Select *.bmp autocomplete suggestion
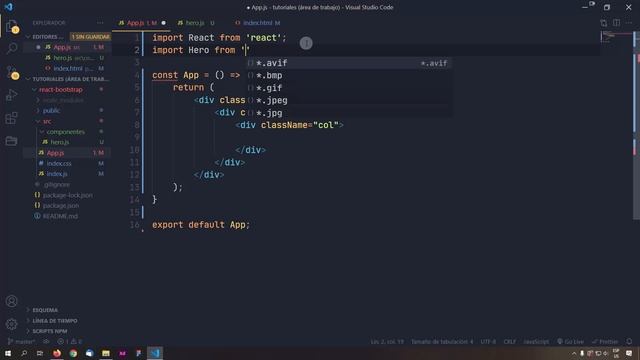The height and width of the screenshot is (360, 640). coord(349,76)
